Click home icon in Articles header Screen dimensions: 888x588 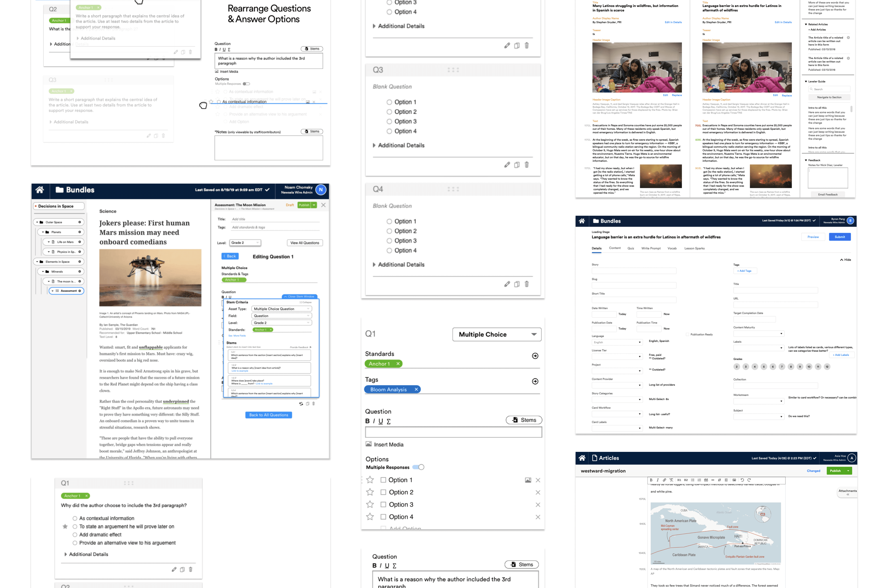coord(582,458)
